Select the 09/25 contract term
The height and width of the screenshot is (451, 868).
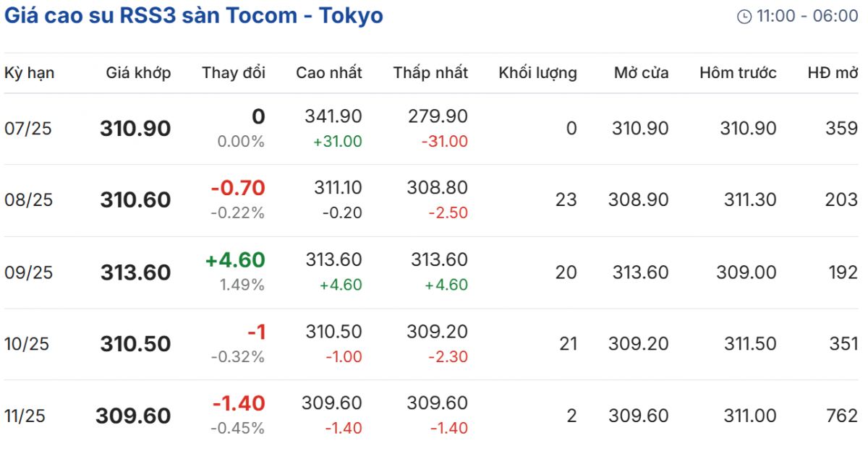tap(28, 272)
